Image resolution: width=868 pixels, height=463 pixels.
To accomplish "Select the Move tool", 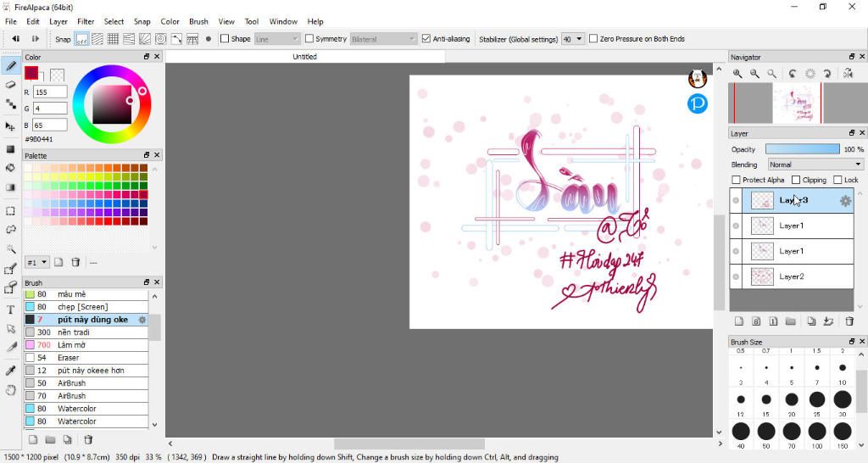I will (10, 126).
